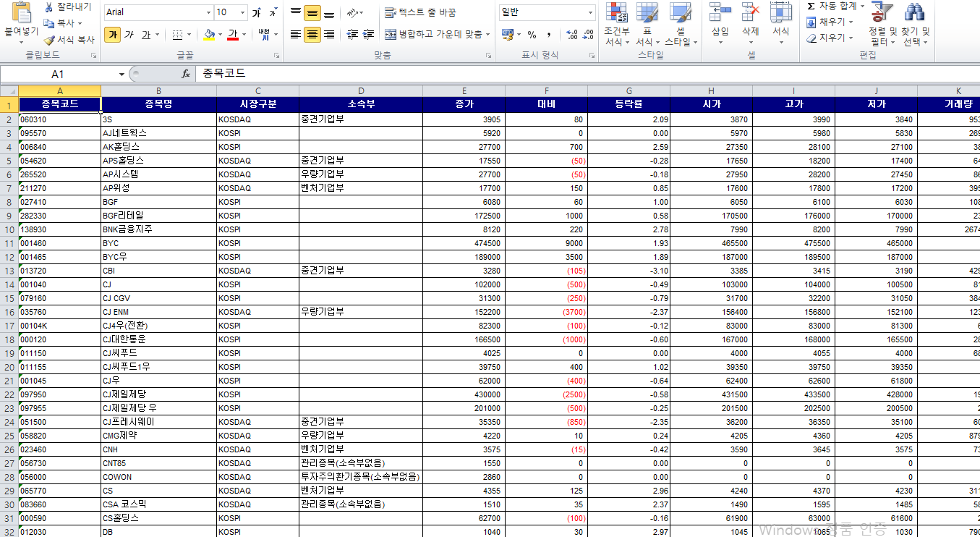Increase font size with larger 가 icon

point(256,12)
